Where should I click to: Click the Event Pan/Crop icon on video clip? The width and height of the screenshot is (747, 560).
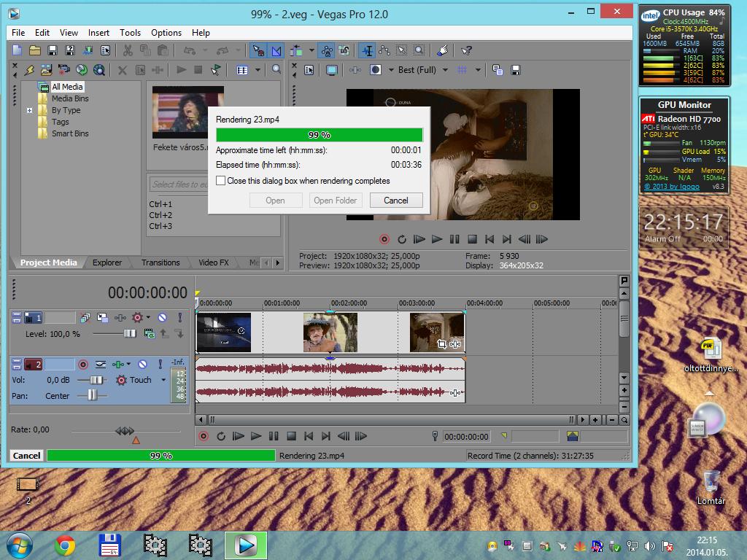(441, 344)
